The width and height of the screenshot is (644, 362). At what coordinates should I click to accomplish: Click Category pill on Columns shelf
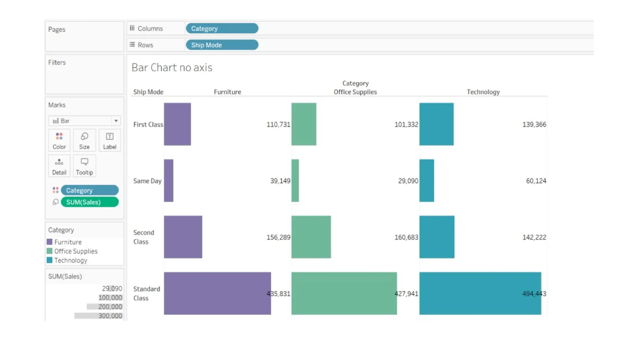coord(222,28)
